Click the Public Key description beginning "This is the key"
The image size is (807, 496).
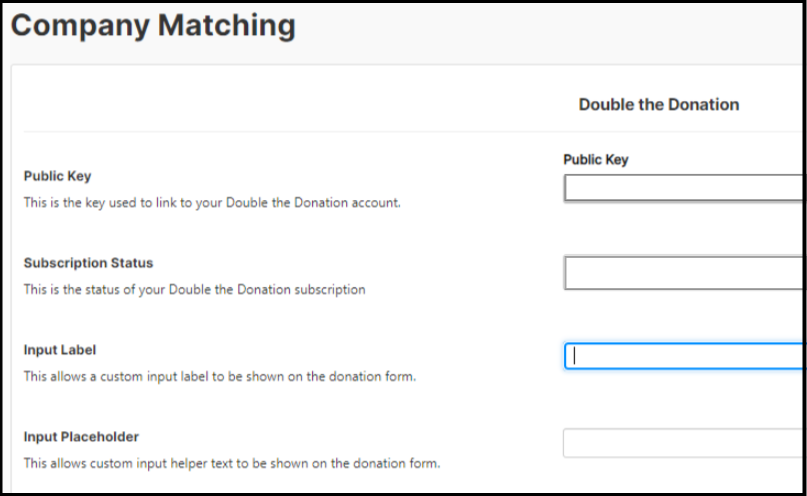coord(211,202)
